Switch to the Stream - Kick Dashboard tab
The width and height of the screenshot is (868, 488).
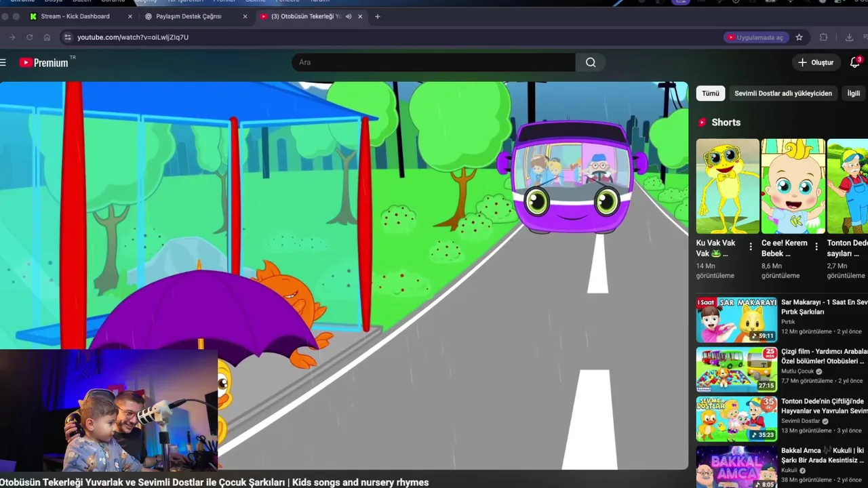[x=75, y=16]
